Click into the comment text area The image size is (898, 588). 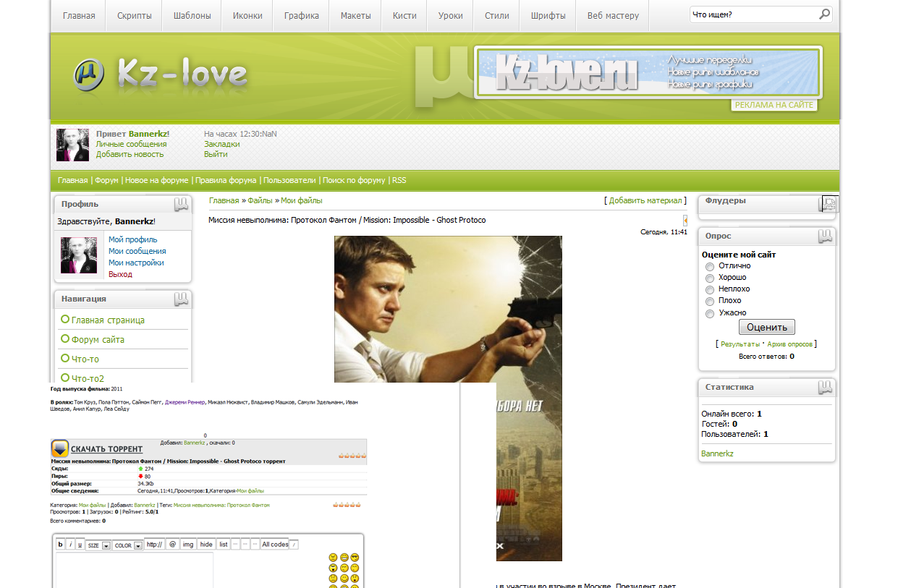tap(134, 571)
